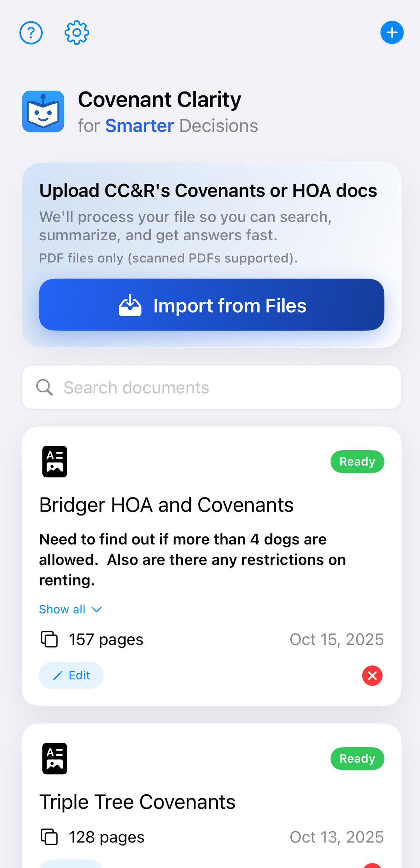This screenshot has height=868, width=420.
Task: Tap the magnifying glass search icon
Action: (x=44, y=387)
